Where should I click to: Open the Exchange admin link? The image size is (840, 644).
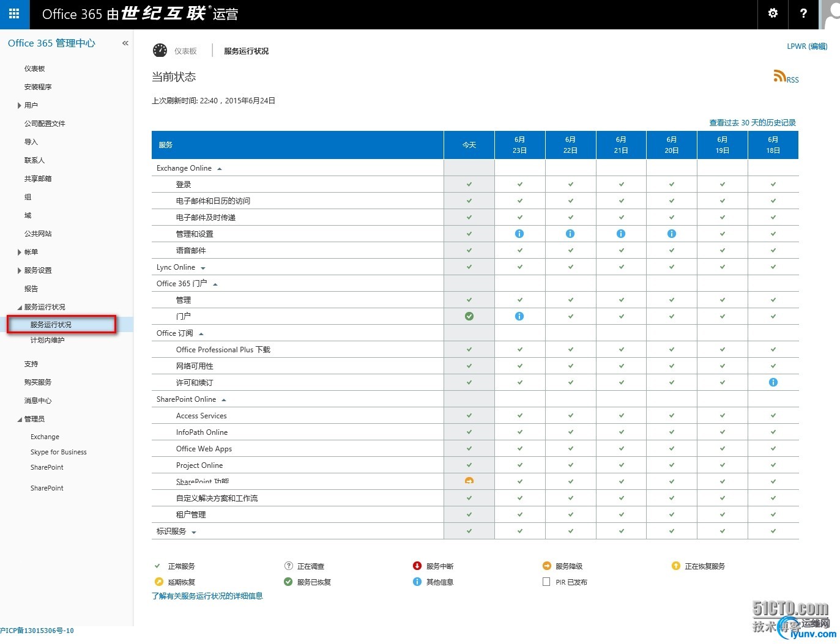45,437
